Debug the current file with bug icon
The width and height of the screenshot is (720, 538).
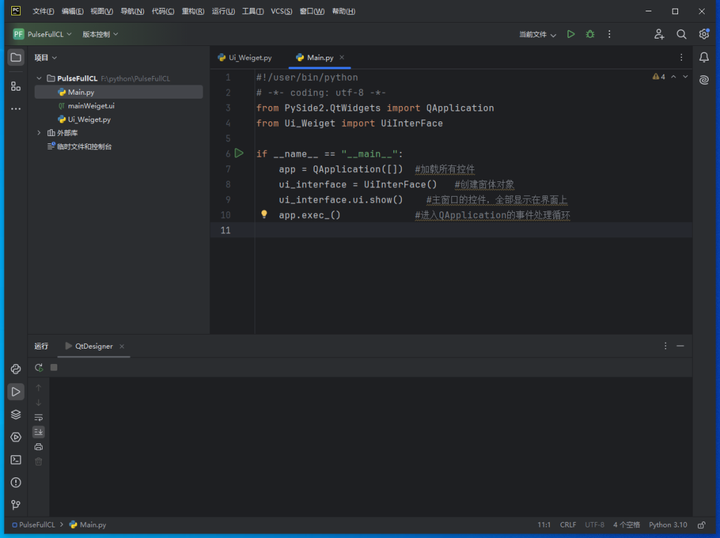coord(590,34)
